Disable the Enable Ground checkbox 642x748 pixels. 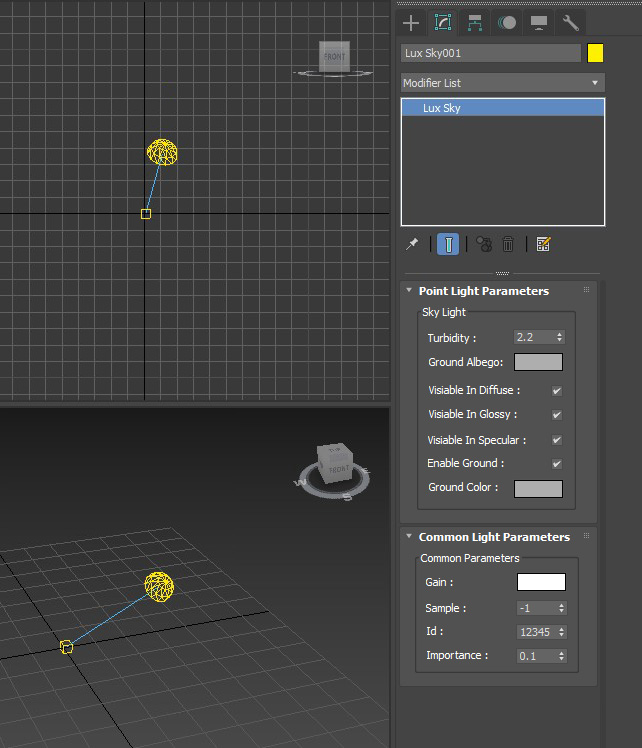pos(557,464)
